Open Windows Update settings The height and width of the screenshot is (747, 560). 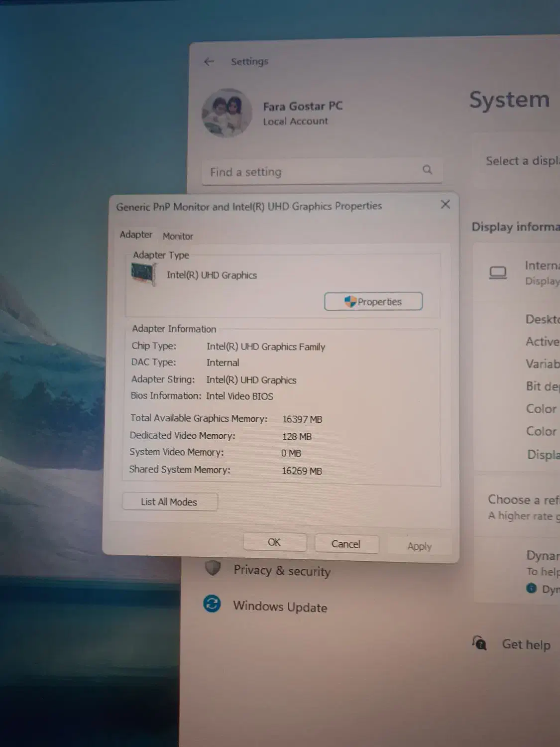(x=280, y=607)
